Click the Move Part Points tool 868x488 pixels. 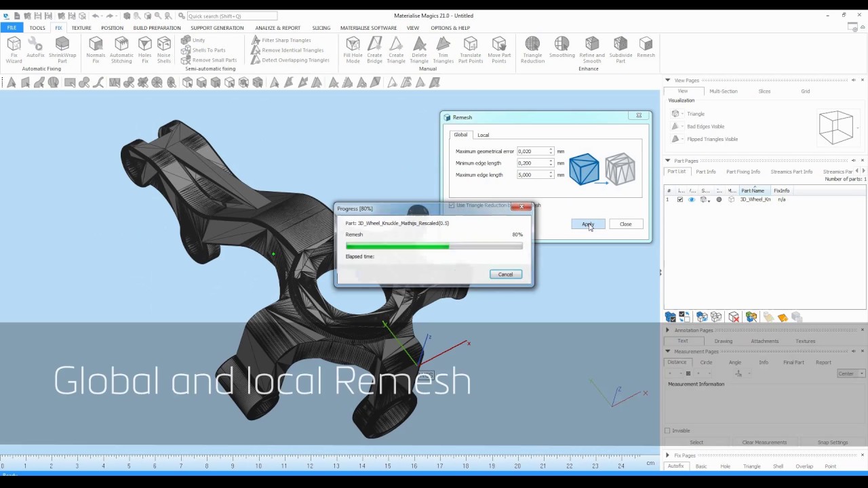click(499, 50)
